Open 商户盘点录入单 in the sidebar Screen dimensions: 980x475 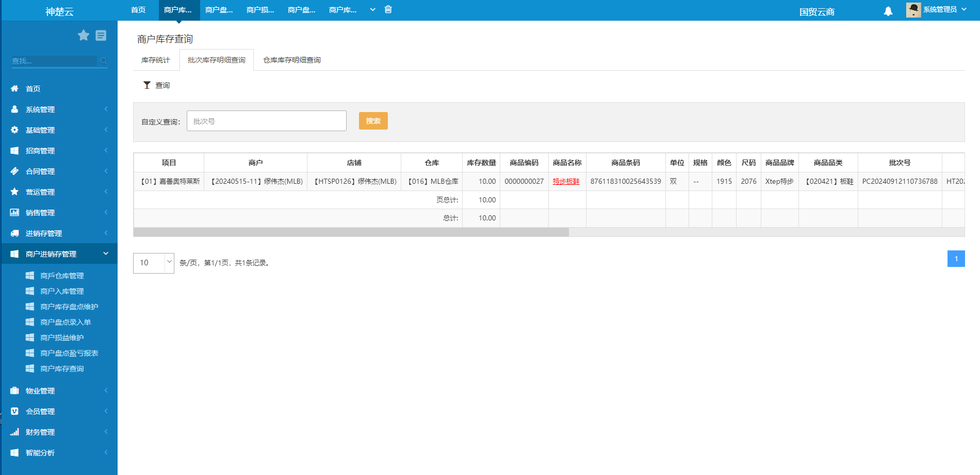66,322
